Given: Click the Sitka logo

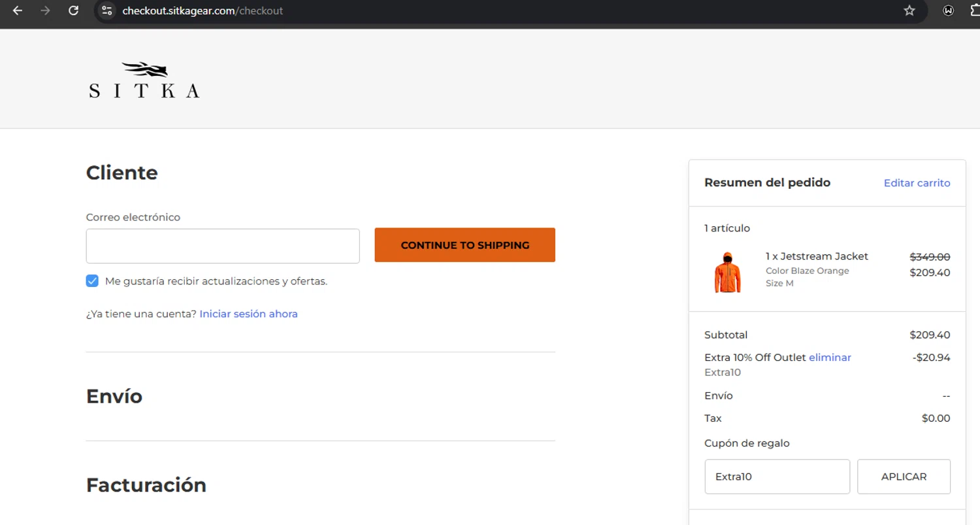Looking at the screenshot, I should click(144, 80).
